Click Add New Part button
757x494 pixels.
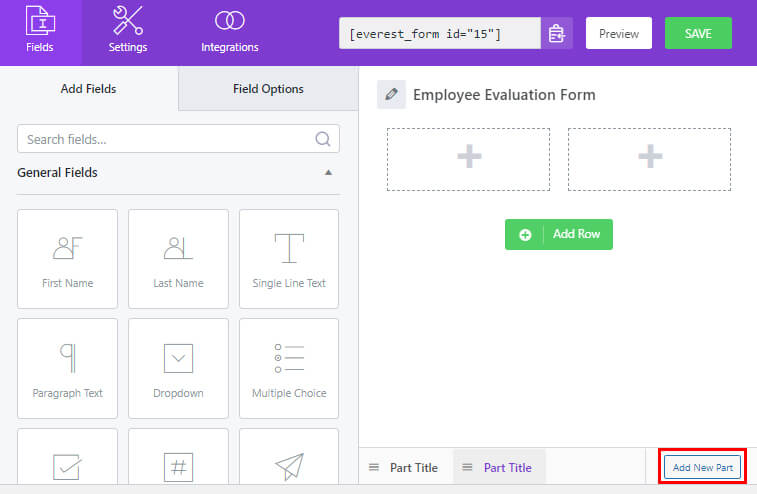(702, 467)
